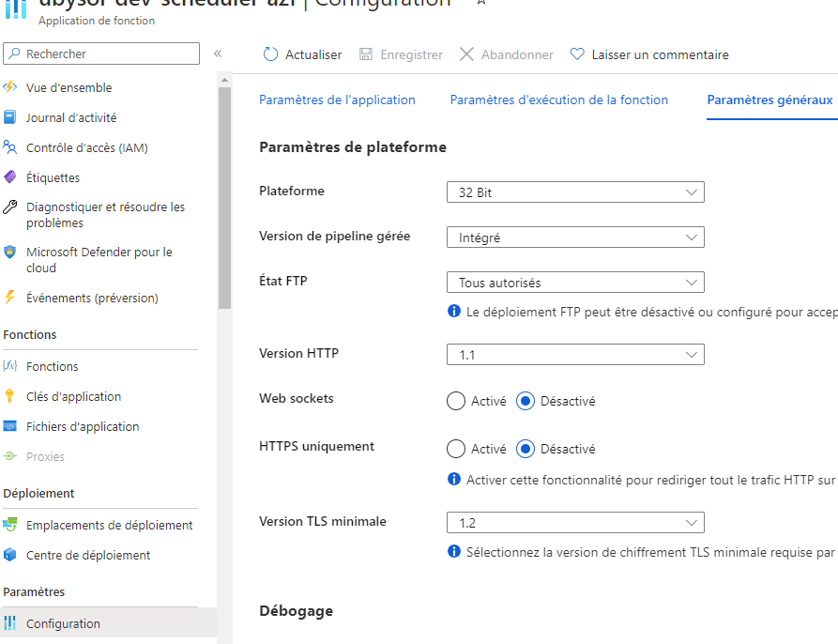Open the Plateforme 32 Bit dropdown
Viewport: 838px width, 644px height.
click(575, 192)
